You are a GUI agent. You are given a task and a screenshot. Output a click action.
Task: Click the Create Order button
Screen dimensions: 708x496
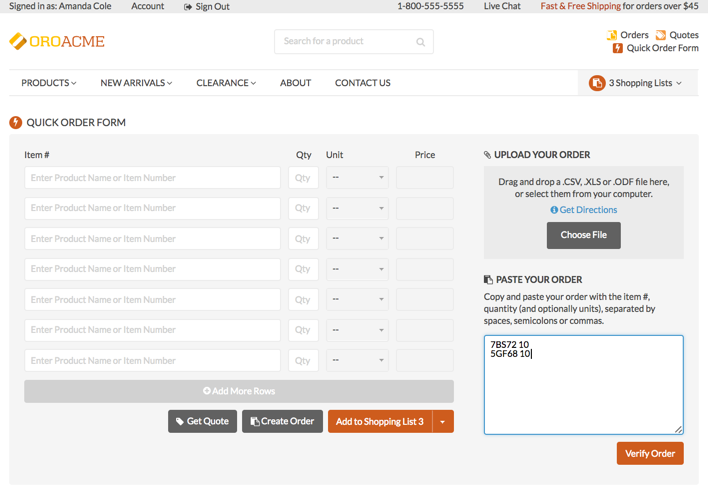tap(282, 421)
